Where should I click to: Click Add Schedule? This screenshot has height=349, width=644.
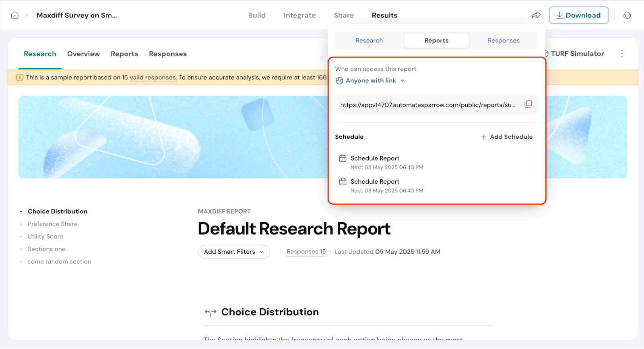pyautogui.click(x=507, y=137)
